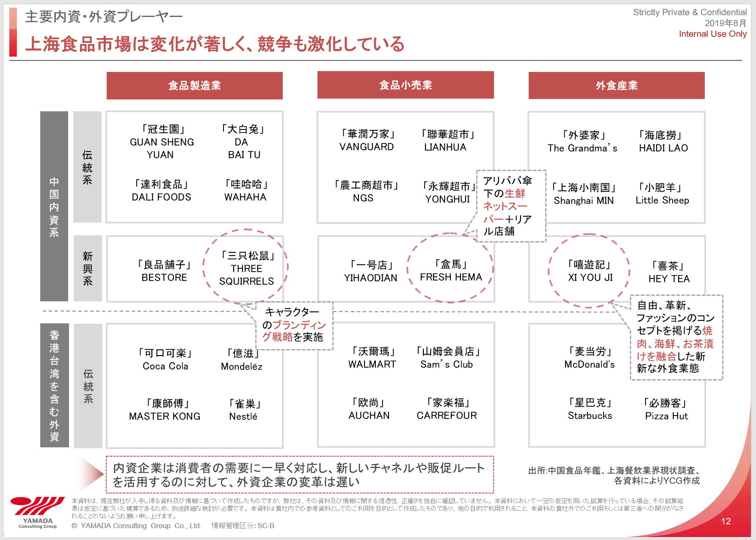The height and width of the screenshot is (540, 756).
Task: Click the 食品製造業 header box
Action: 195,85
